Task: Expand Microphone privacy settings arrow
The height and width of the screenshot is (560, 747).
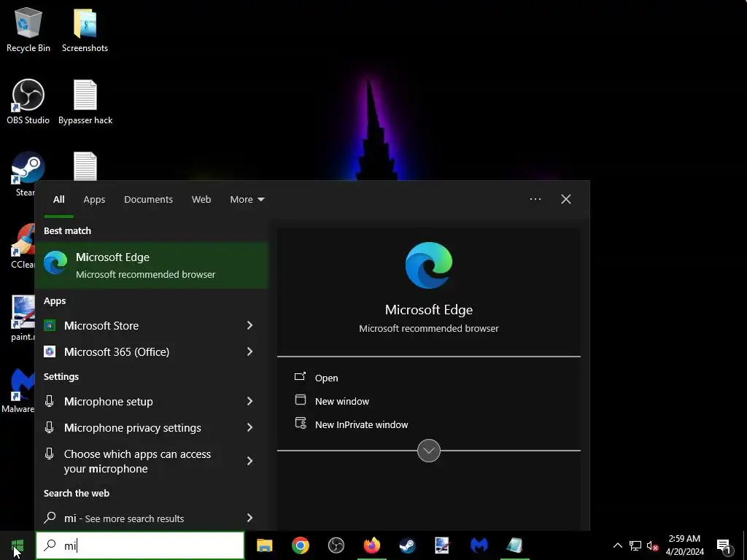Action: click(249, 427)
